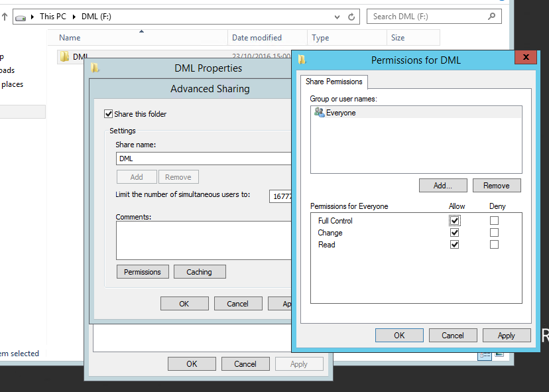
Task: Click the Add... button in Permissions
Action: click(443, 186)
